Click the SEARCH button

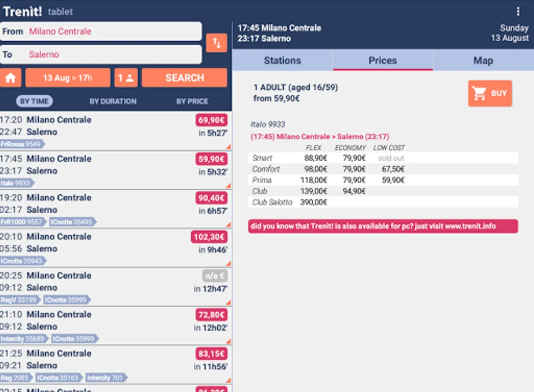(184, 78)
